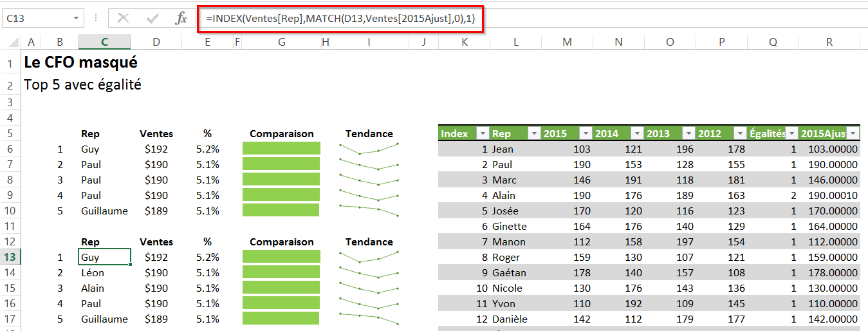
Task: Expand the 2013 column filter arrow
Action: [x=688, y=134]
